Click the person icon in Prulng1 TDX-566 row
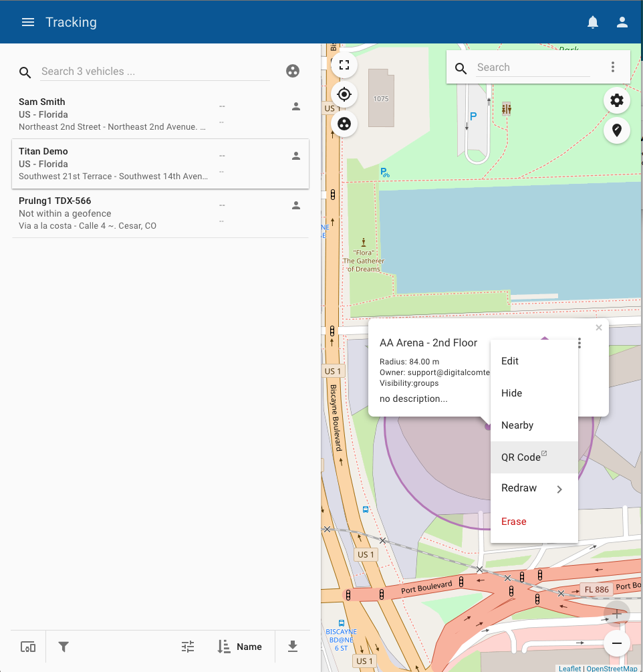Image resolution: width=643 pixels, height=672 pixels. coord(296,205)
